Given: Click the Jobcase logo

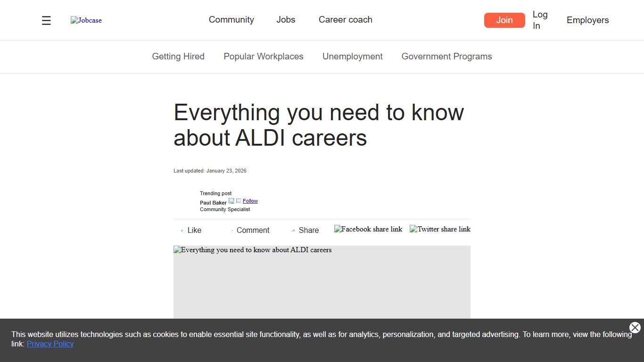Looking at the screenshot, I should (86, 20).
